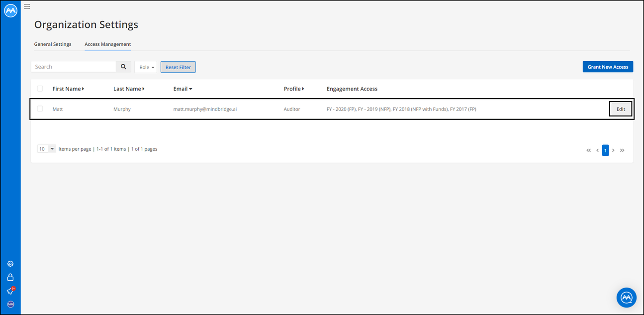The width and height of the screenshot is (644, 315).
Task: Click the last name Murphy
Action: pyautogui.click(x=122, y=109)
